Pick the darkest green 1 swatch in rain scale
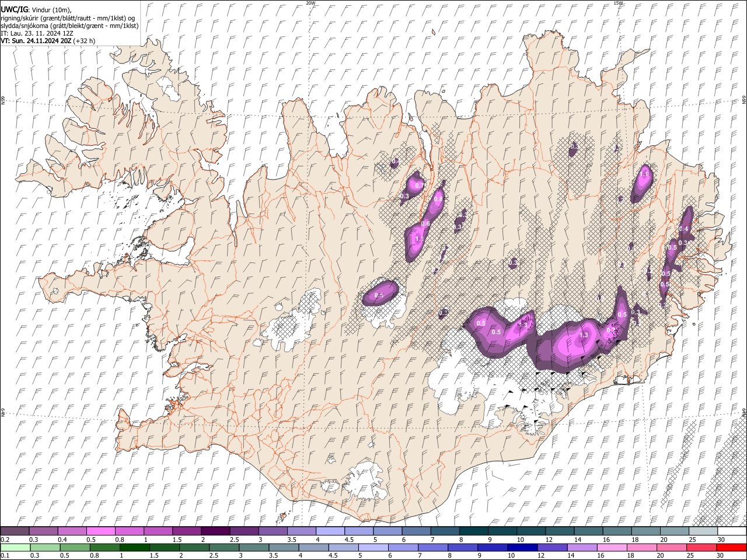 pyautogui.click(x=134, y=547)
